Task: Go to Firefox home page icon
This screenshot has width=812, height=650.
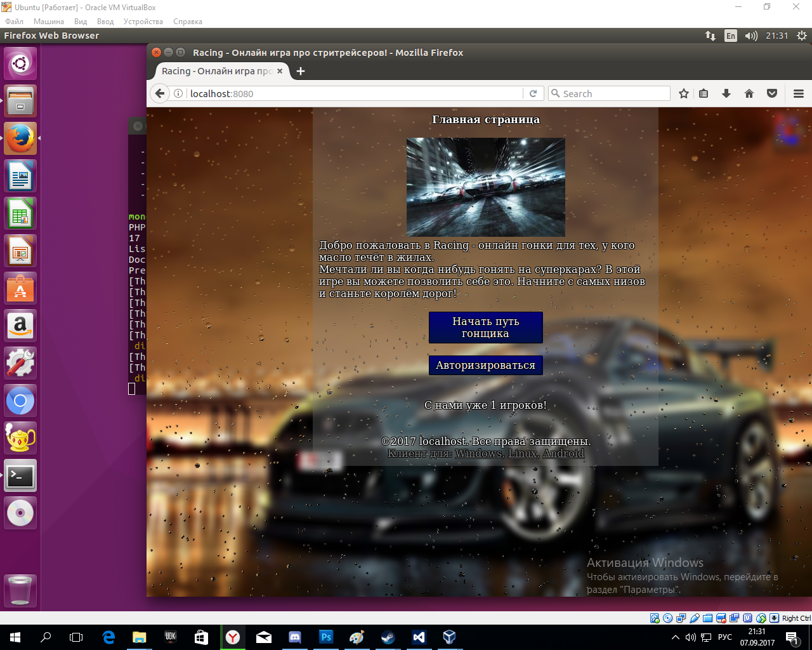Action: pos(749,94)
